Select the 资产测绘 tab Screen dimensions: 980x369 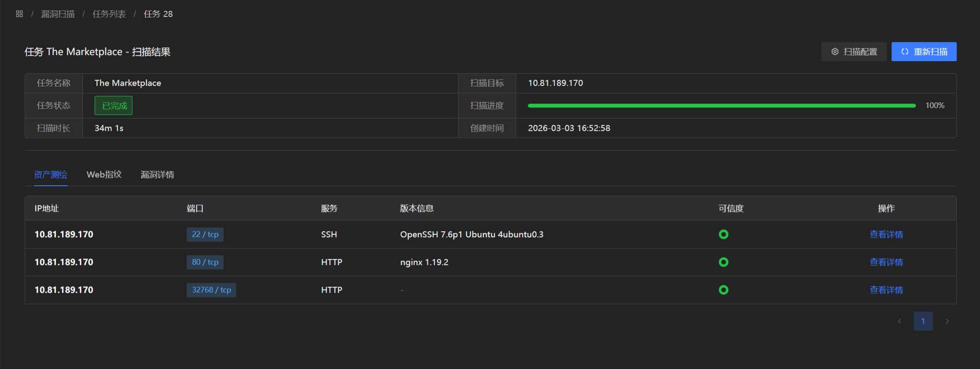point(51,174)
